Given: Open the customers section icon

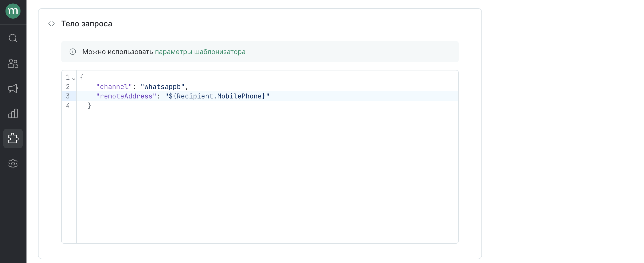Looking at the screenshot, I should (13, 63).
